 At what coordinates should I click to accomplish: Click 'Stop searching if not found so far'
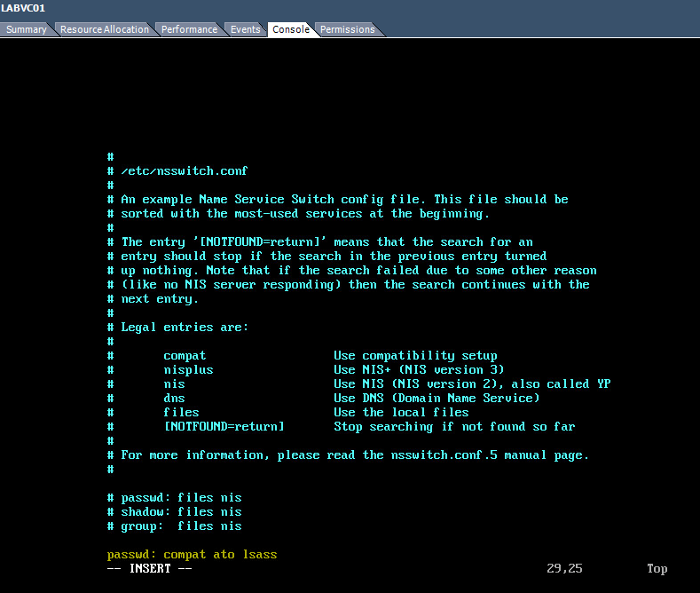coord(454,427)
